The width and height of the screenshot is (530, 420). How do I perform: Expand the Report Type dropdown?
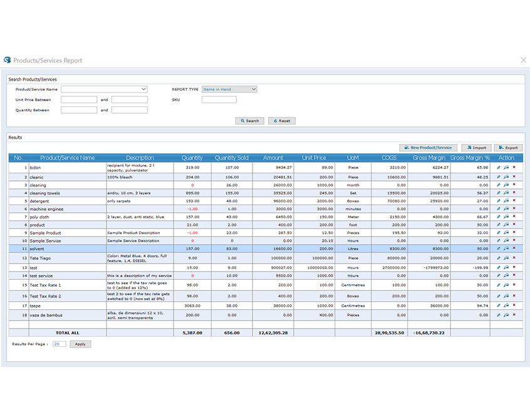click(254, 90)
